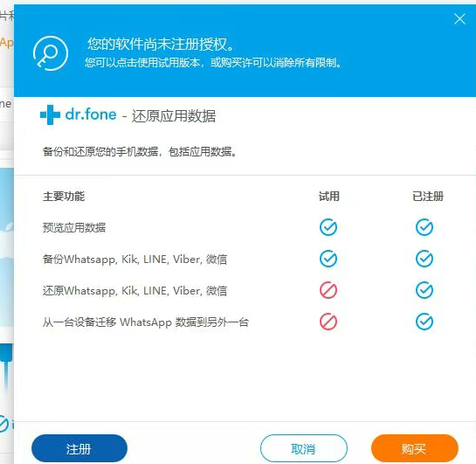Close the unregistered license dialog
This screenshot has height=464, width=476.
pos(459,19)
